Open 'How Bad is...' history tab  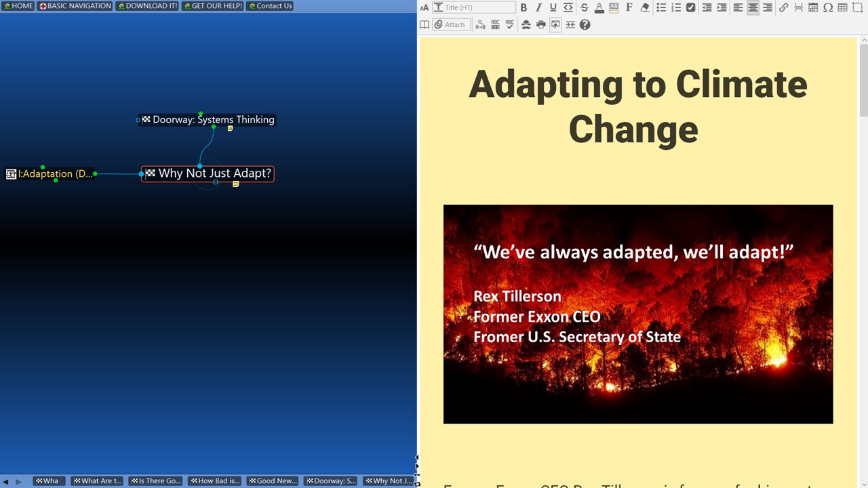click(214, 481)
